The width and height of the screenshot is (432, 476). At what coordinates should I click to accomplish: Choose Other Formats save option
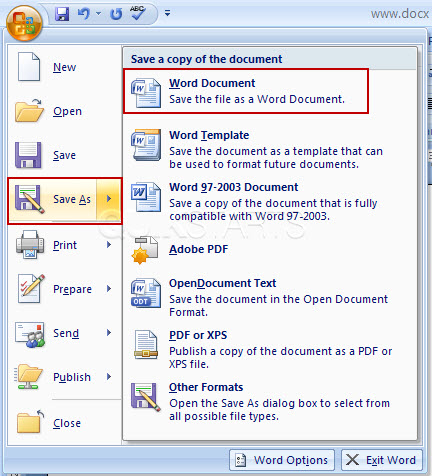[270, 401]
